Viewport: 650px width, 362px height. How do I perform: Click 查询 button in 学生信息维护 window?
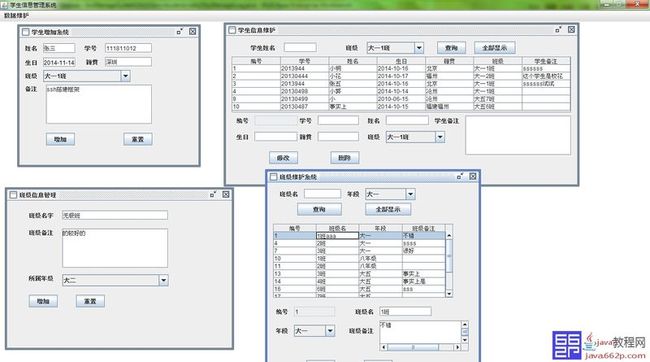(x=451, y=48)
